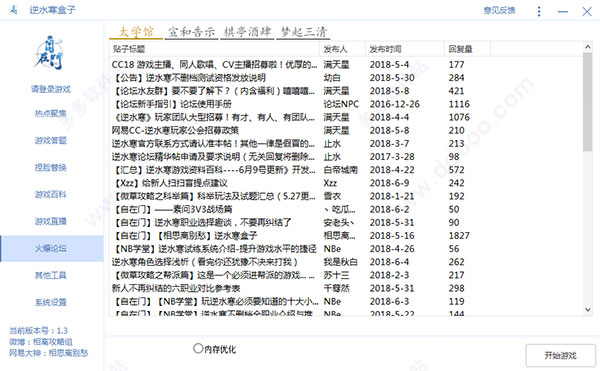Click the 自在门 logo image in sidebar
The height and width of the screenshot is (371, 600).
click(x=49, y=52)
